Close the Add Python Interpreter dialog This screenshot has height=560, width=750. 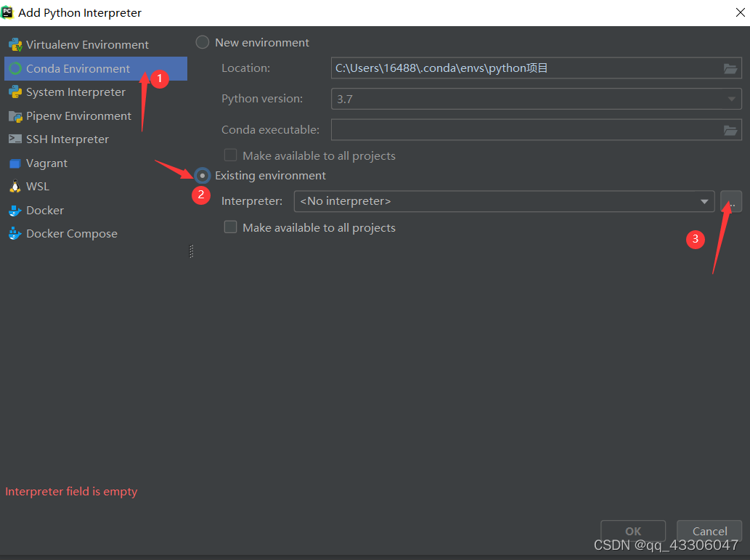click(740, 12)
